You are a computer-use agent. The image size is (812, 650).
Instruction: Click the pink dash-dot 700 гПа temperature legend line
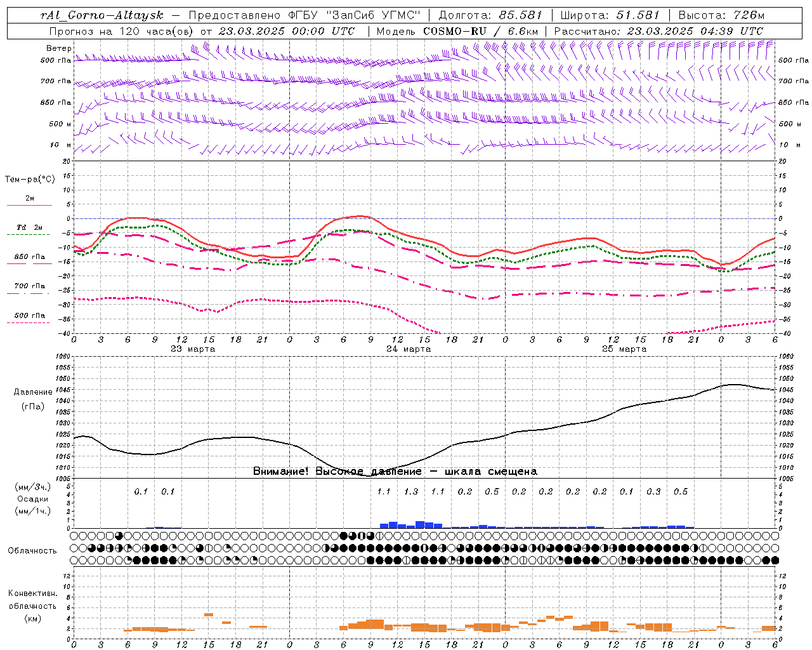point(28,293)
